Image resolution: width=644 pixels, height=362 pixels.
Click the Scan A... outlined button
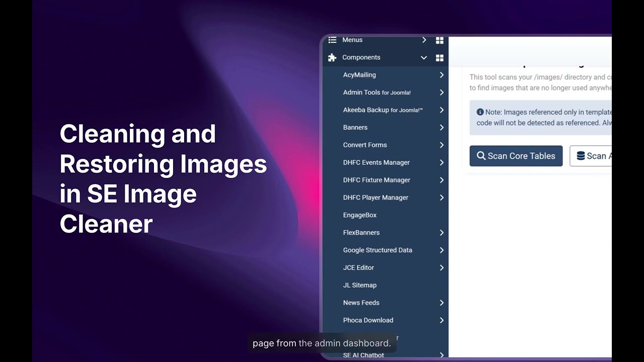pyautogui.click(x=591, y=156)
